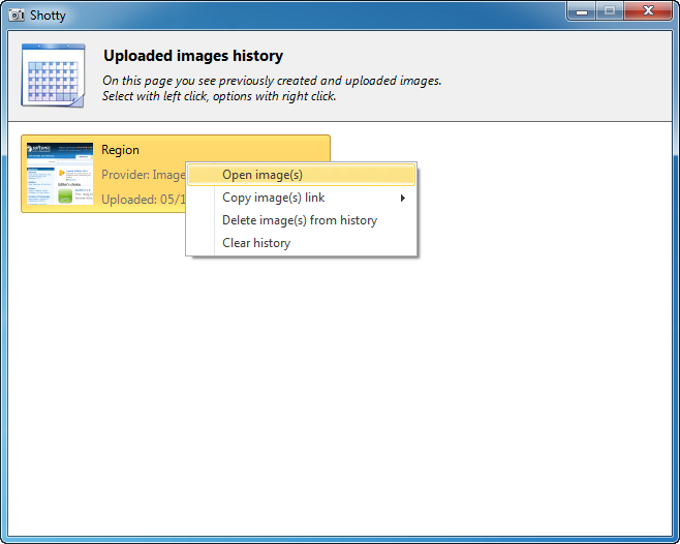Choose Open image(s) from context menu

pos(301,175)
